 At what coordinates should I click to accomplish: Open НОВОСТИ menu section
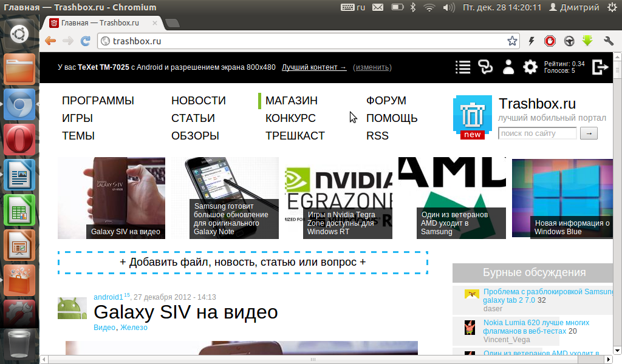199,101
